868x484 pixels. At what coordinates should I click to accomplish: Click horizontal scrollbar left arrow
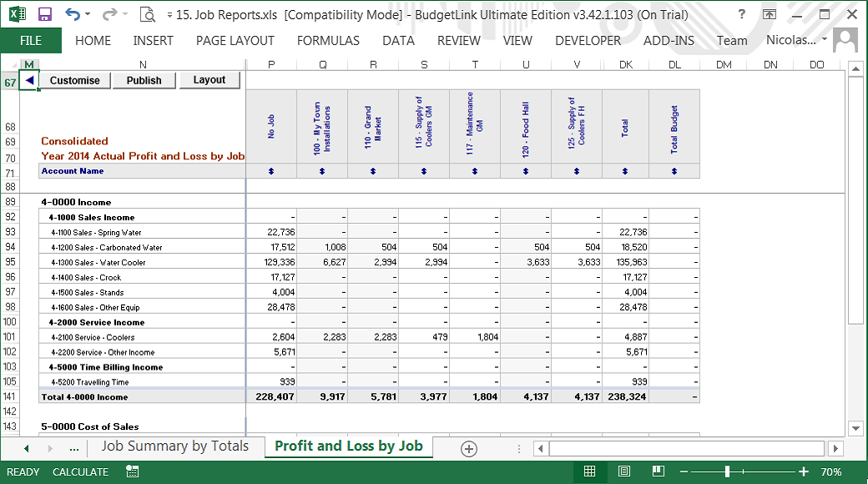point(541,449)
